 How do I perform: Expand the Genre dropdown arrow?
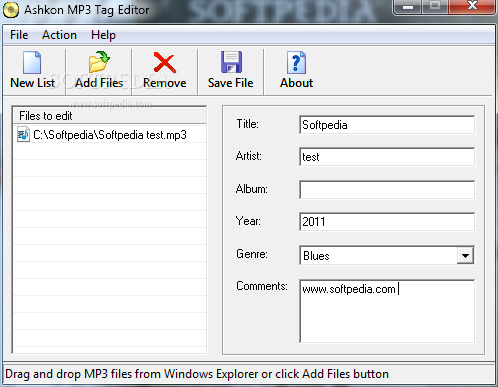(x=465, y=256)
